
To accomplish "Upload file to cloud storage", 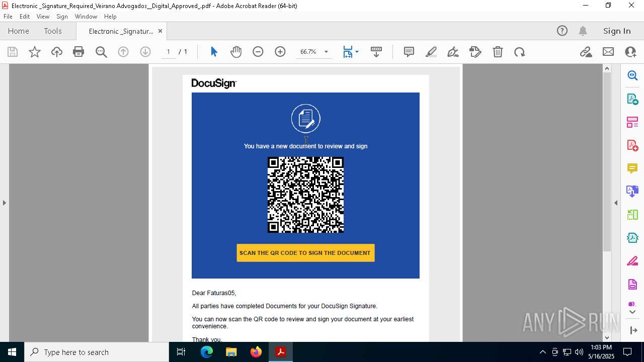I will (57, 52).
